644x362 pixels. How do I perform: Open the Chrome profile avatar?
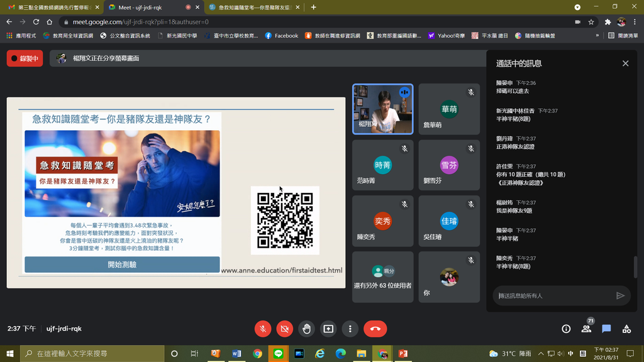point(621,22)
